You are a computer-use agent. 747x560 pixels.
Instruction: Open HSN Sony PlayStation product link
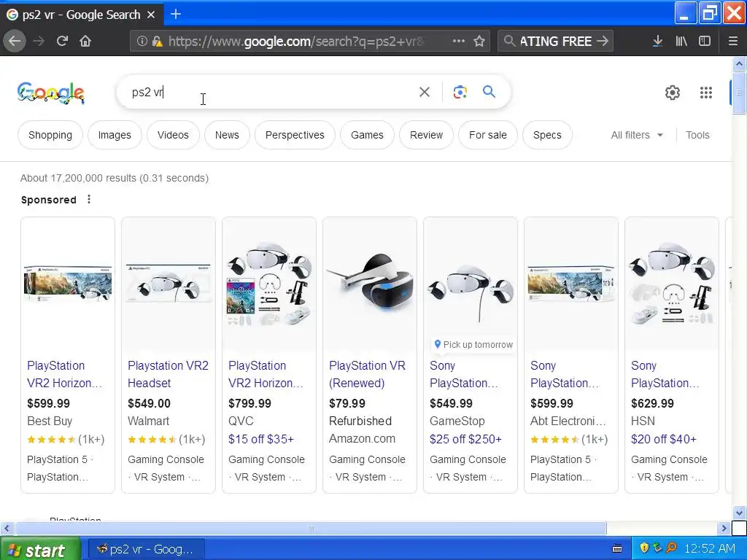(665, 374)
